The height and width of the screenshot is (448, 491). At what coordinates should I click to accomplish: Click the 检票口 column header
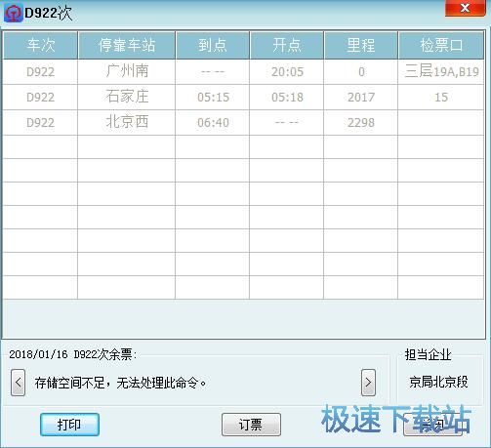(x=441, y=45)
